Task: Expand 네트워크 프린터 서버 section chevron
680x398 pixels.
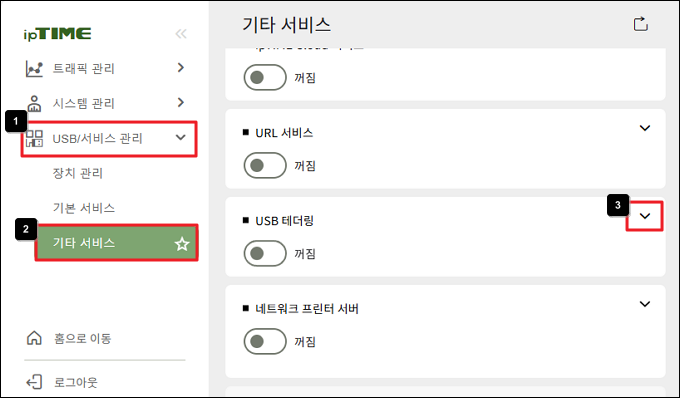Action: pyautogui.click(x=645, y=304)
